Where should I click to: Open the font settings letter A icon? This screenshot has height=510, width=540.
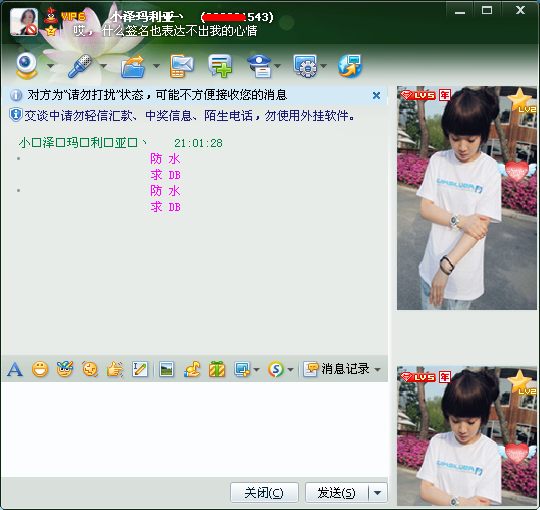pos(15,370)
